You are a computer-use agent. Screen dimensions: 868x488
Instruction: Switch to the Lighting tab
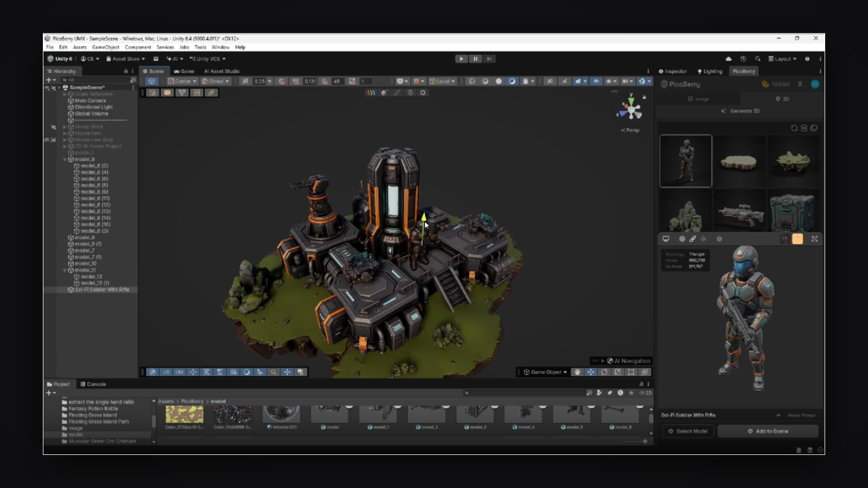710,71
